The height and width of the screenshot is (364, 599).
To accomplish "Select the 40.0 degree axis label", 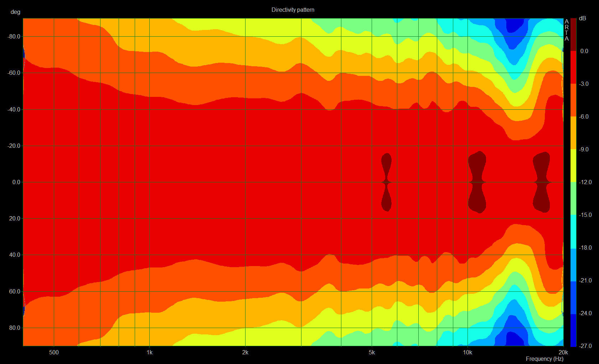I will click(15, 255).
